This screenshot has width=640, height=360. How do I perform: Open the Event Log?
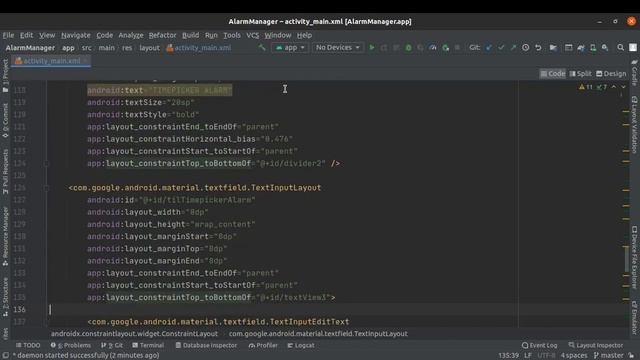pyautogui.click(x=539, y=345)
